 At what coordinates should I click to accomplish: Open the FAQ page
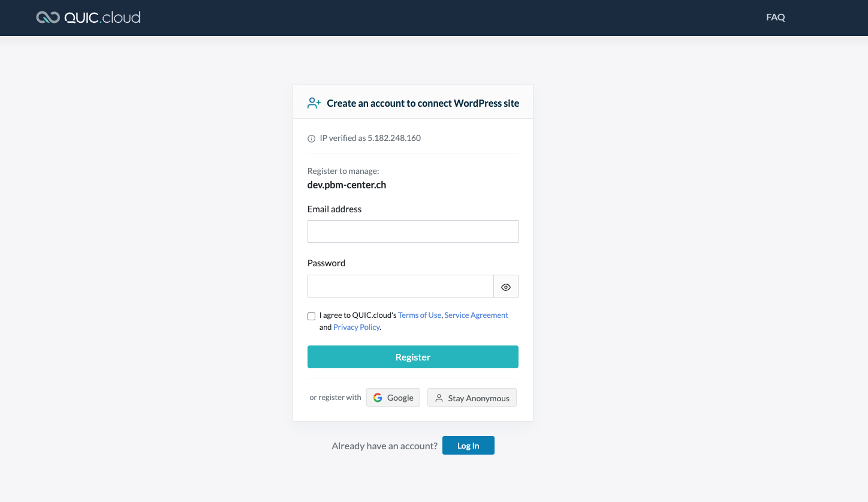point(775,17)
